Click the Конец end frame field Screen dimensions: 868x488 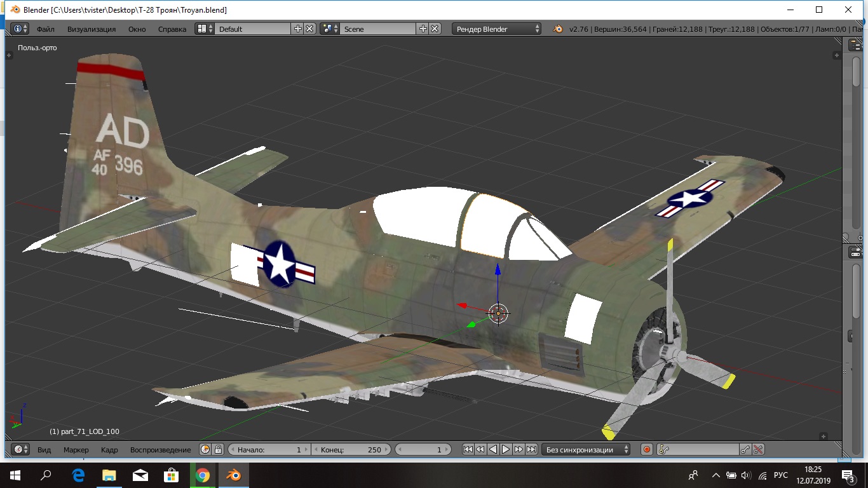pos(351,449)
